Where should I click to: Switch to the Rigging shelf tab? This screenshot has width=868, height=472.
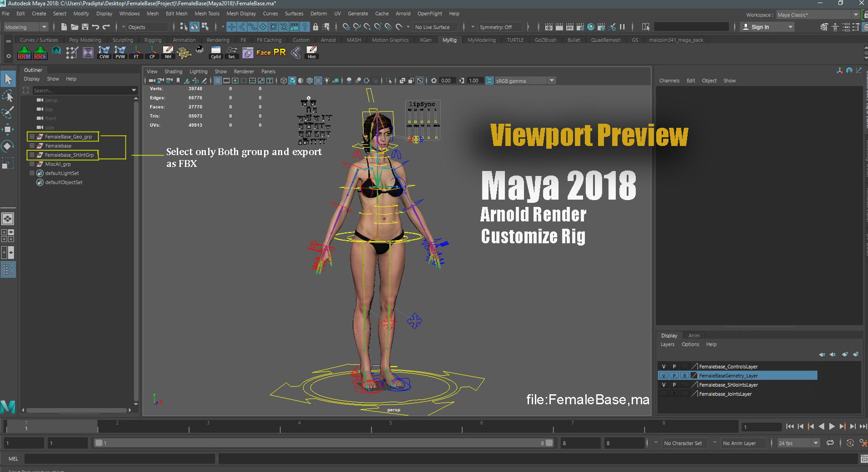click(153, 40)
